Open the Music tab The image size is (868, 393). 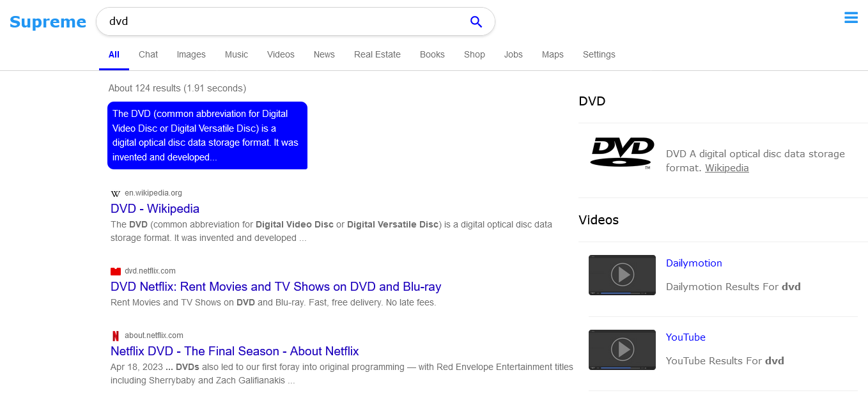236,54
